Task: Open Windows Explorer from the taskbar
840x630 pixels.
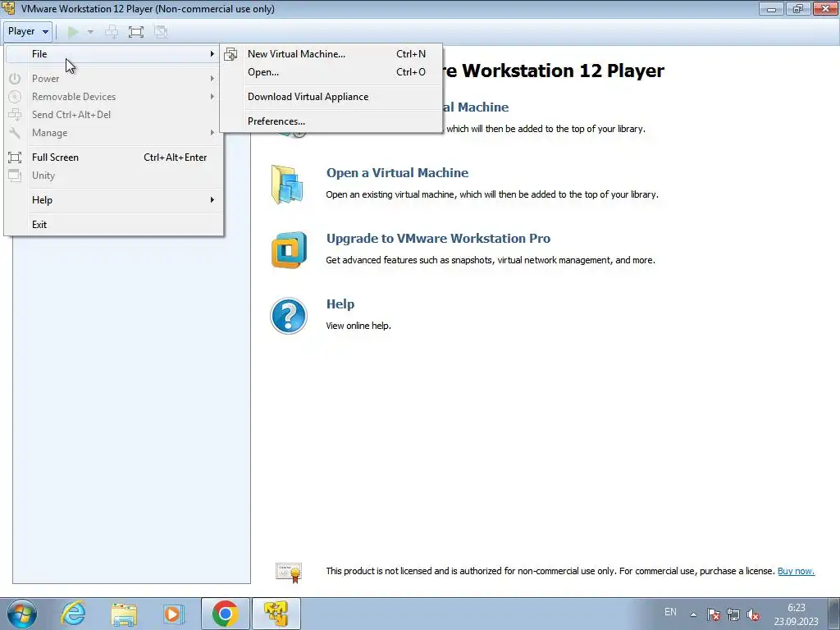Action: [124, 614]
